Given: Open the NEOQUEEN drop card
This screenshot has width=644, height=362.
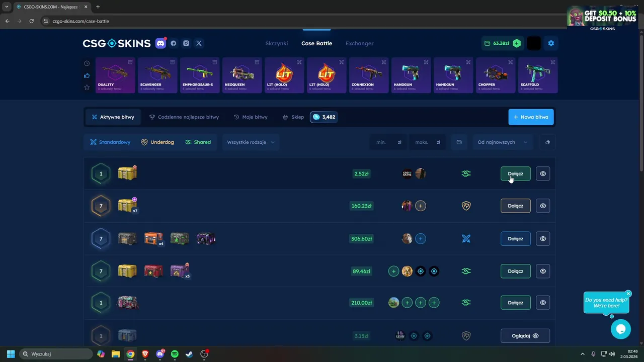Looking at the screenshot, I should 242,75.
